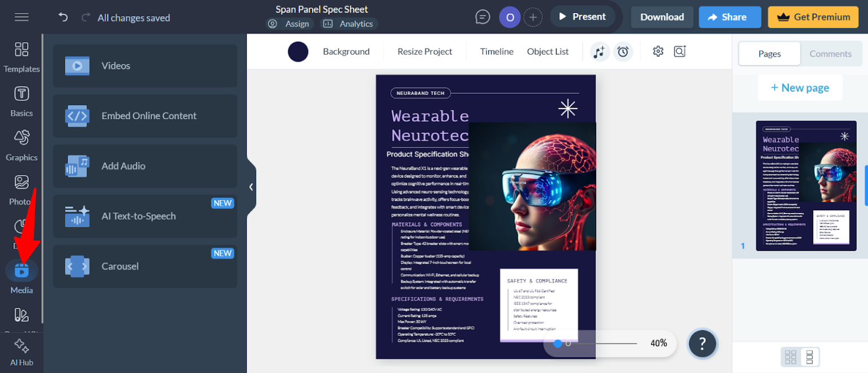Open the AI Hub panel
This screenshot has height=373, width=868.
(21, 352)
